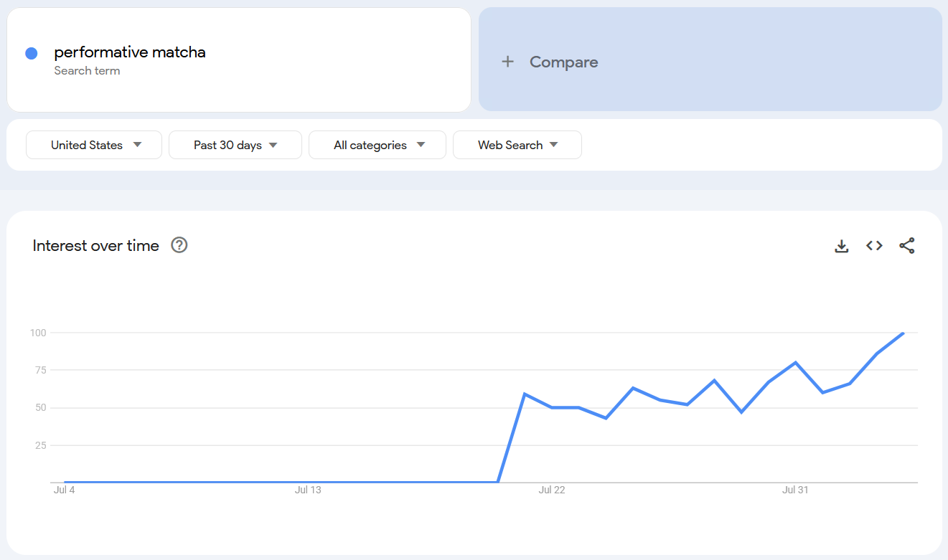Screen dimensions: 948x560
Task: Download the trends data as CSV
Action: click(841, 245)
